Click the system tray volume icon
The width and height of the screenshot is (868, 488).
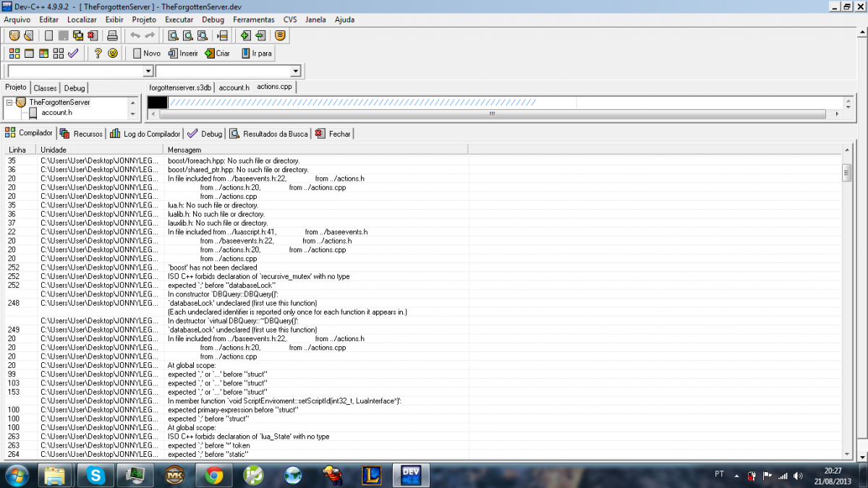tap(798, 476)
